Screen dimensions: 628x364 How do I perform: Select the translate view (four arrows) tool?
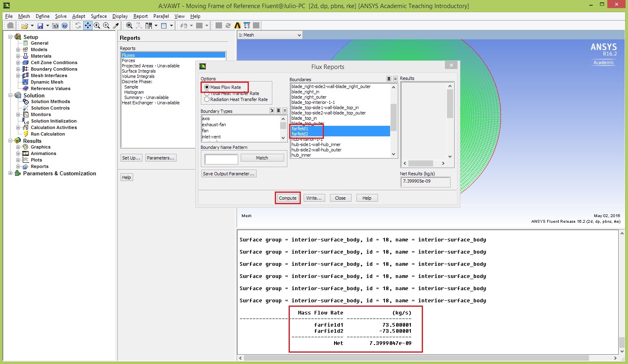(88, 26)
